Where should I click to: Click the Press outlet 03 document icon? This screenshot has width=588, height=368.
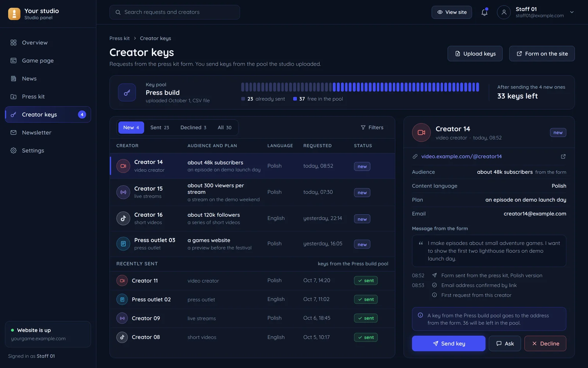tap(123, 244)
